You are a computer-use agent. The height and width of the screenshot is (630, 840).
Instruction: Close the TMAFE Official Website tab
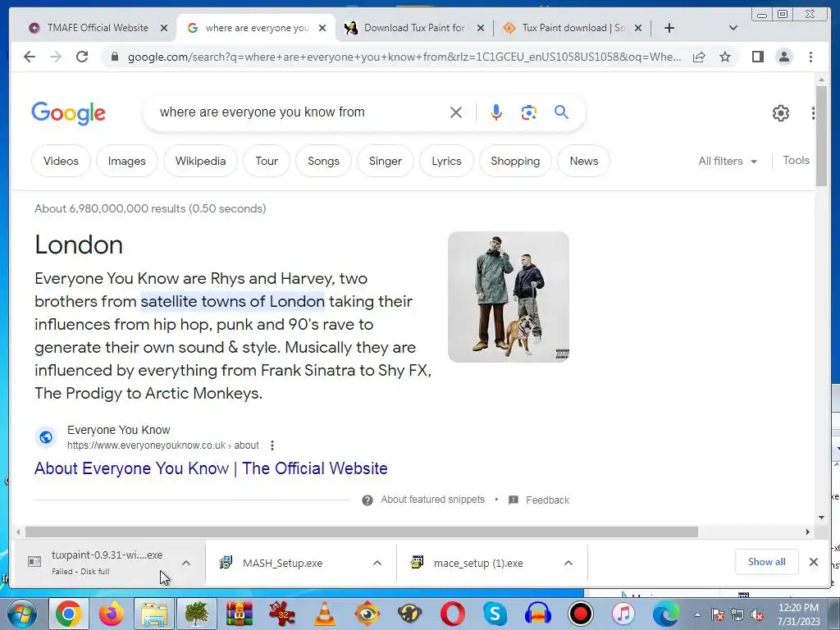164,28
